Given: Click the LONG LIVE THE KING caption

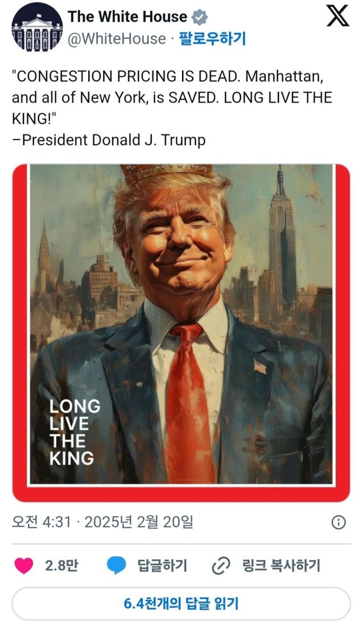Looking at the screenshot, I should coord(75,432).
